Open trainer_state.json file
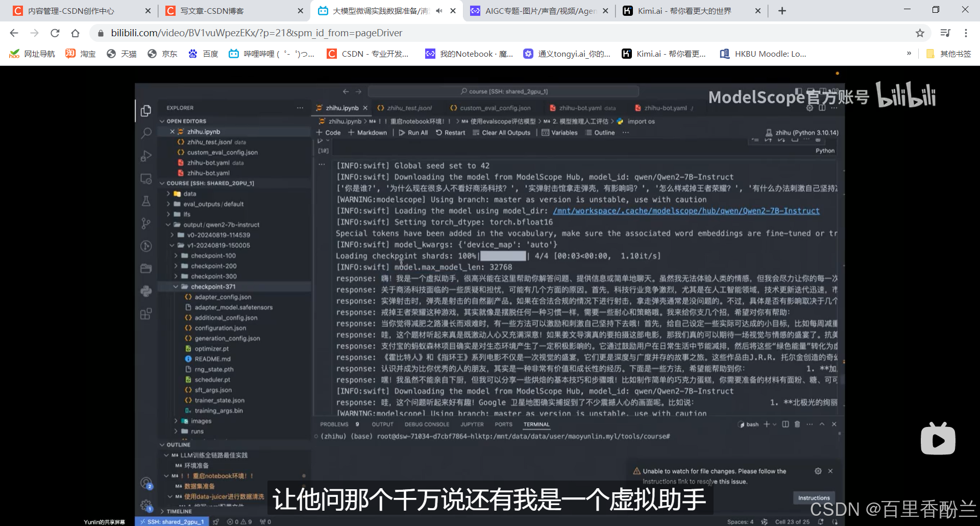This screenshot has height=526, width=980. [219, 400]
